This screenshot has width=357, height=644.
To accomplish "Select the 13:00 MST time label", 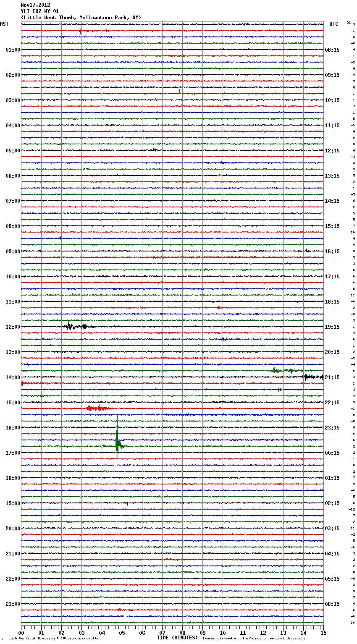I will pyautogui.click(x=13, y=352).
